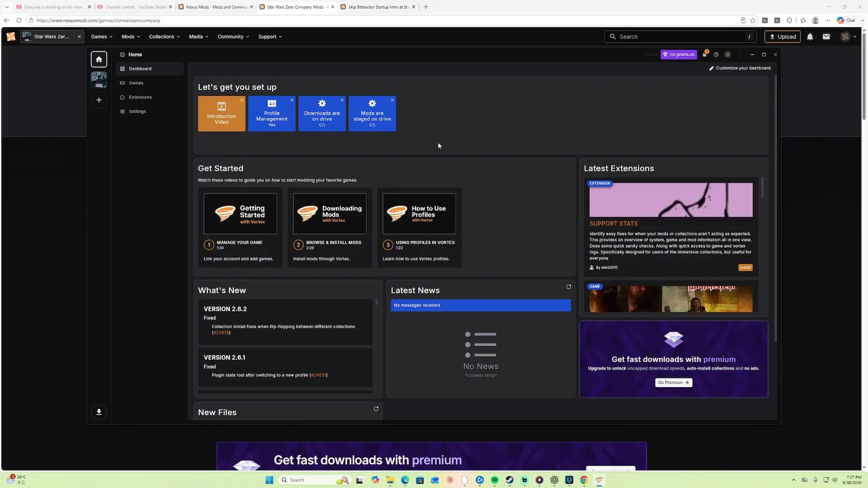Click the Go Premium arrow button in the promo card
868x488 pixels.
pyautogui.click(x=673, y=383)
